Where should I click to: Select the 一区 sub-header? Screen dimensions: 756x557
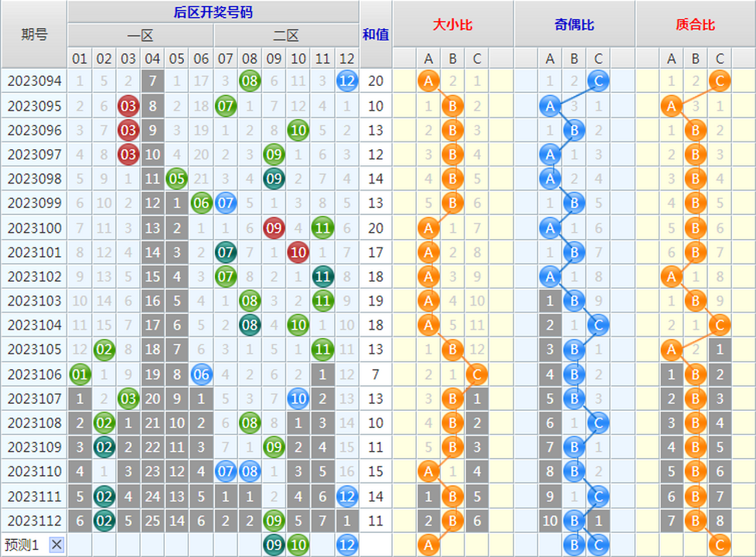(141, 36)
